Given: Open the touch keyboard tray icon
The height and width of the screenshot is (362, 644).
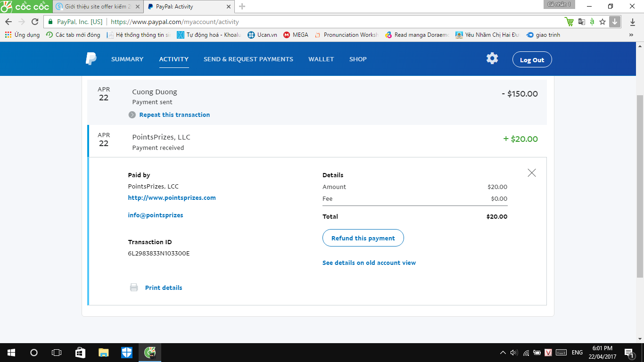Looking at the screenshot, I should click(561, 353).
